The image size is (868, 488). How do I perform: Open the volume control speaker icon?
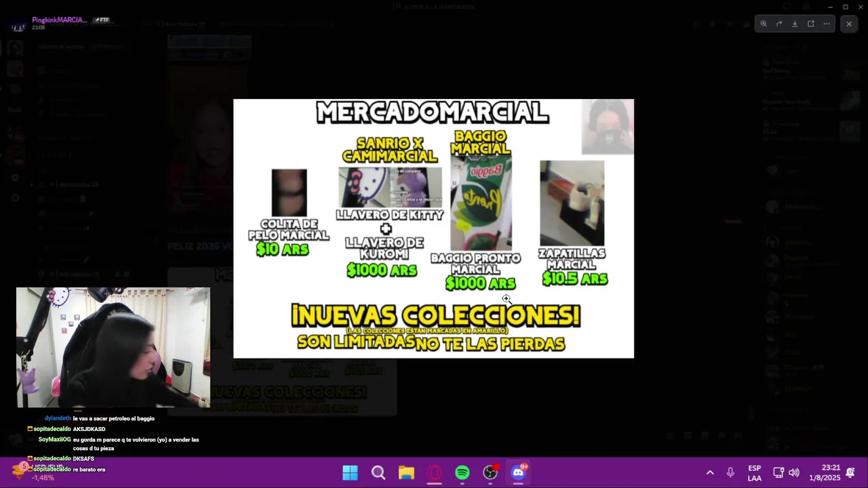coord(794,472)
